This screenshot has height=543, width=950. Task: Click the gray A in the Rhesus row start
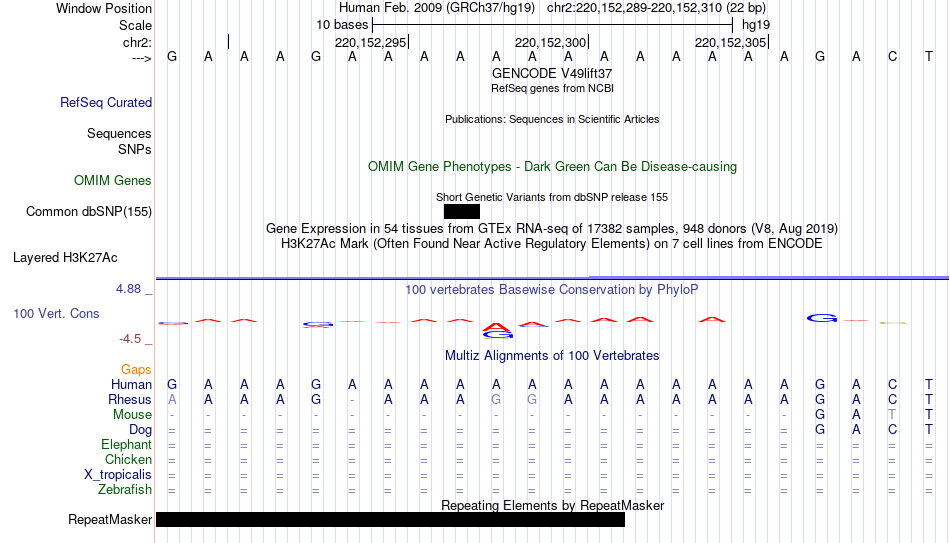pos(172,399)
